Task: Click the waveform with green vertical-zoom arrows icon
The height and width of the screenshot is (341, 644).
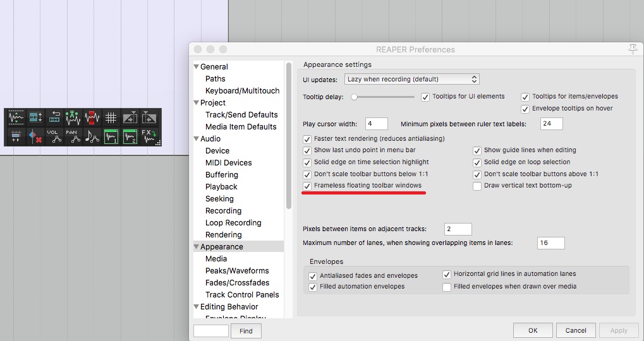Action: point(16,117)
